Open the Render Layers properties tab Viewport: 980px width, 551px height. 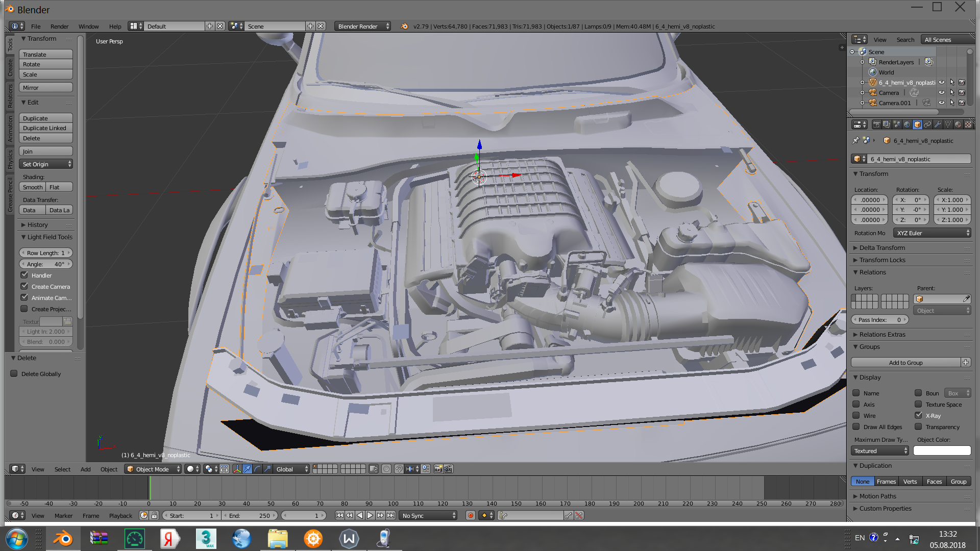pyautogui.click(x=887, y=124)
